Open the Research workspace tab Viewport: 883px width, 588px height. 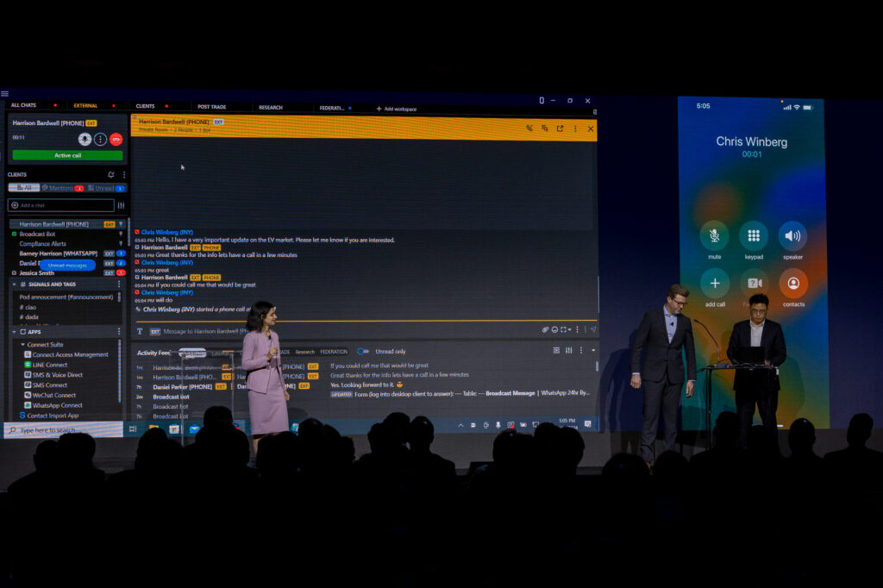[x=270, y=107]
